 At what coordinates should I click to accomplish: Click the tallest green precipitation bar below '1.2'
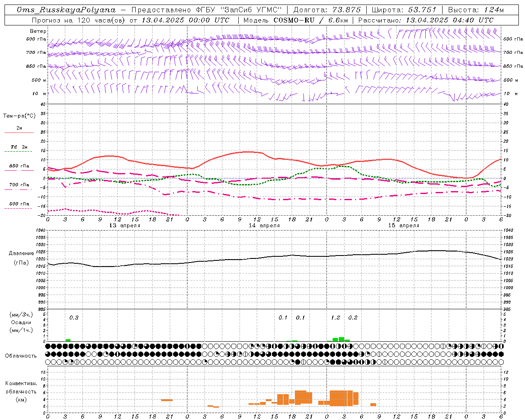pos(341,339)
